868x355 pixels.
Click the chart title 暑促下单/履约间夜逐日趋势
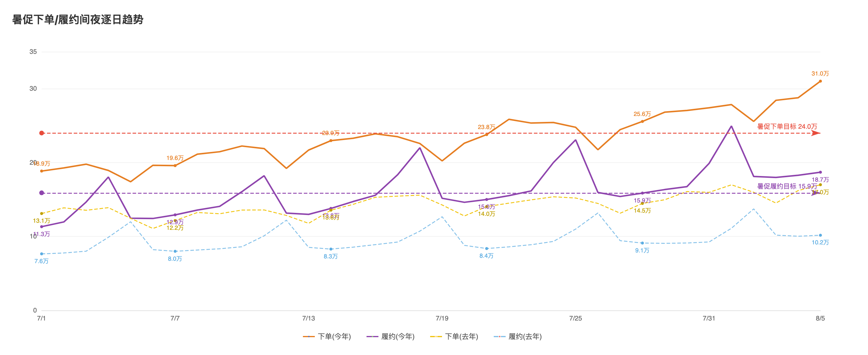(78, 20)
